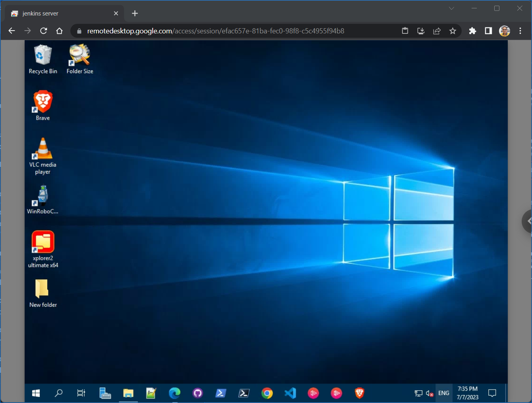This screenshot has height=403, width=532.
Task: Launch Microsoft Edge from remote taskbar
Action: [174, 393]
